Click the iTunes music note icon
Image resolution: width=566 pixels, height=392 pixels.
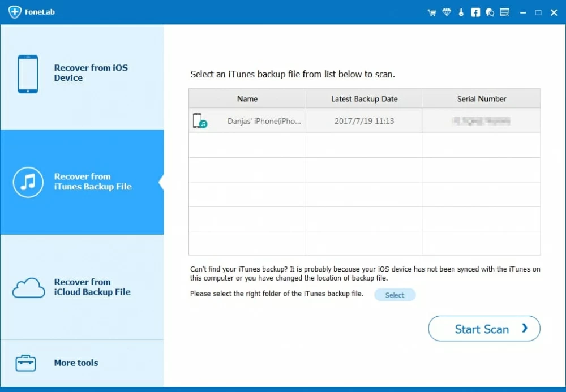click(x=28, y=182)
